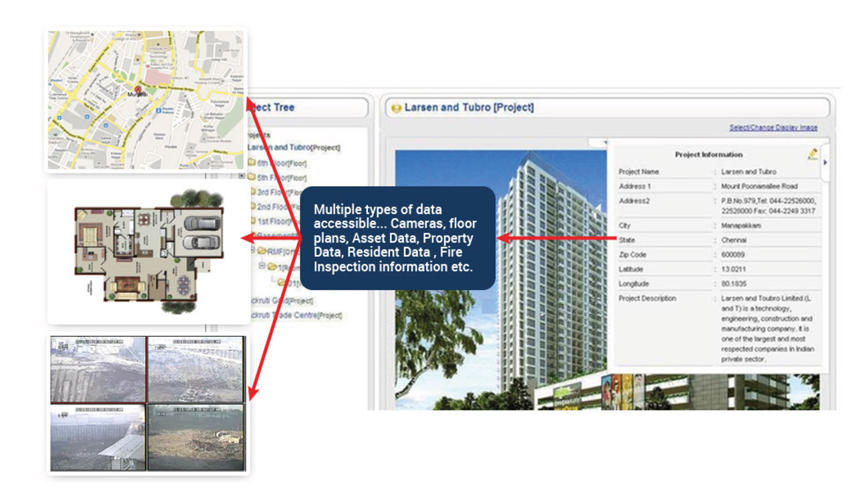This screenshot has height=495, width=868.
Task: Select Larsen and Tubro[Project] in the tree
Action: pos(294,147)
